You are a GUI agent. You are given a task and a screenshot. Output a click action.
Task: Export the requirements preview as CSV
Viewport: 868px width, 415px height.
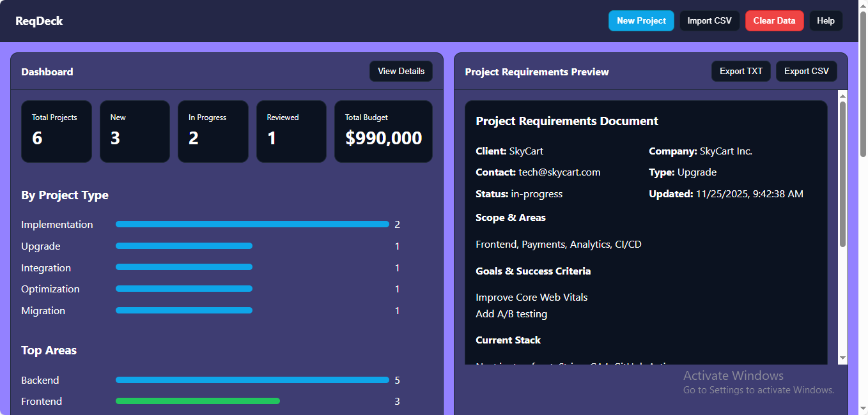[806, 71]
